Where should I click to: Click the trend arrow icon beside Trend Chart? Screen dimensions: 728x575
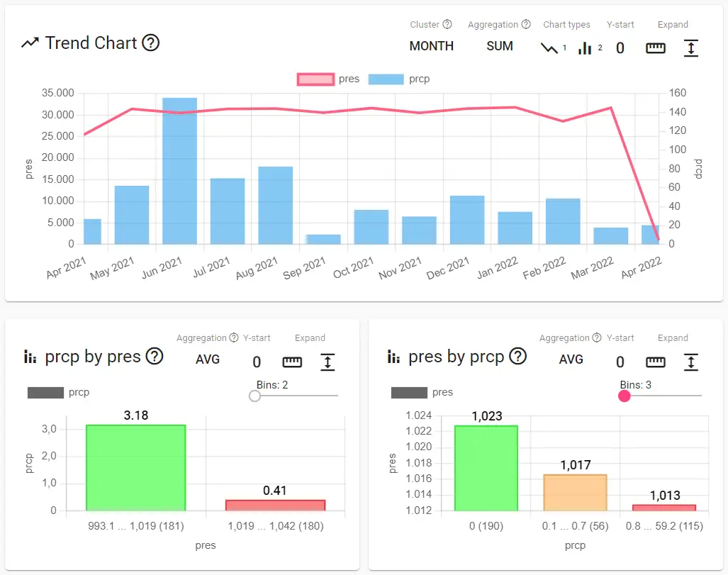coord(30,43)
